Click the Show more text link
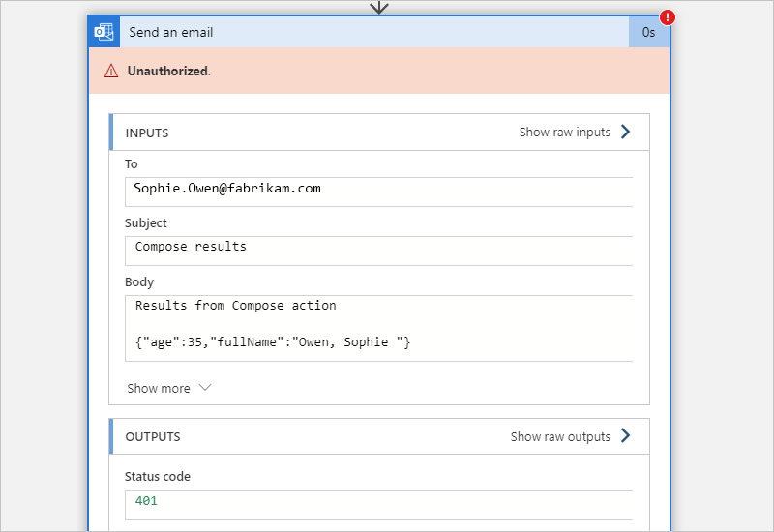 (159, 388)
